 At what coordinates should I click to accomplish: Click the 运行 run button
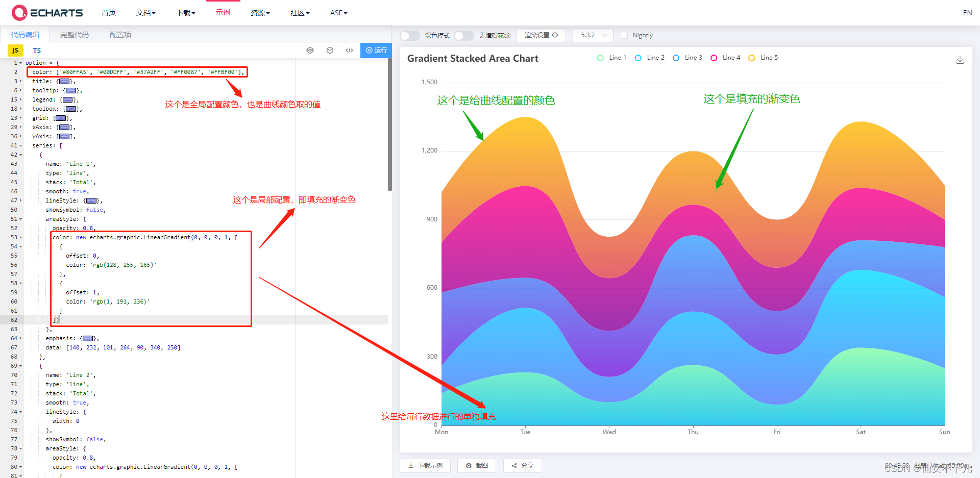(x=376, y=51)
